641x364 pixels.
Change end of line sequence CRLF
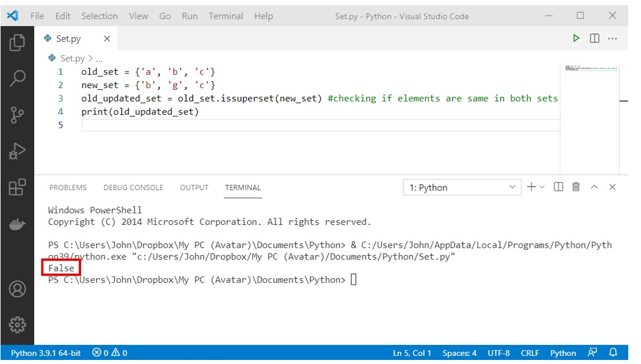[x=530, y=353]
